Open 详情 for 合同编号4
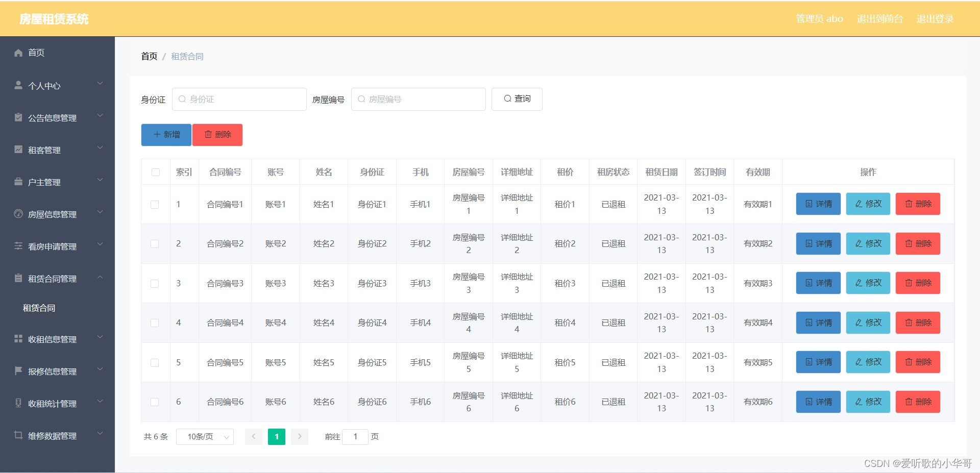 point(818,322)
